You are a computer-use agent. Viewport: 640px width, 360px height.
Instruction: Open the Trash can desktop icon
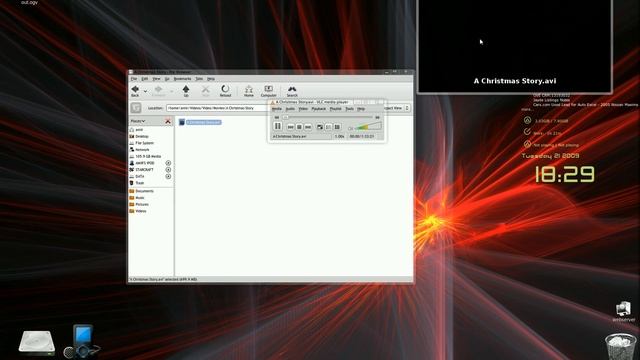[x=620, y=346]
